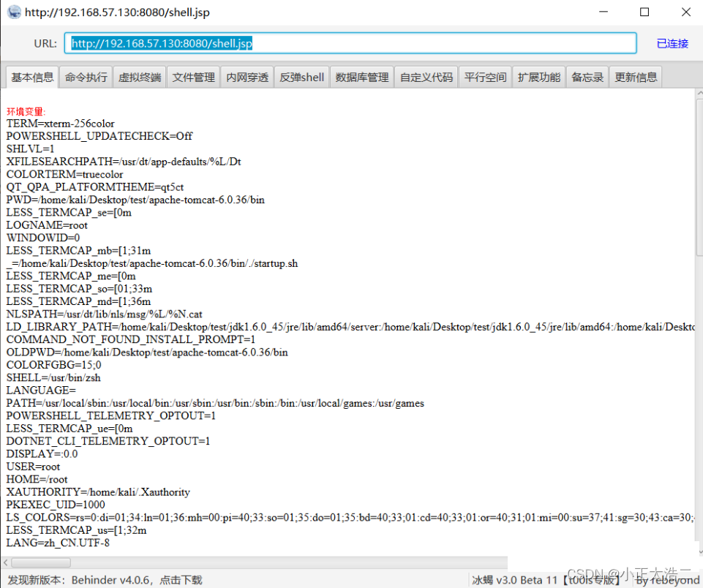This screenshot has height=588, width=703.
Task: Click the Behinder globe icon in title bar
Action: (x=13, y=12)
